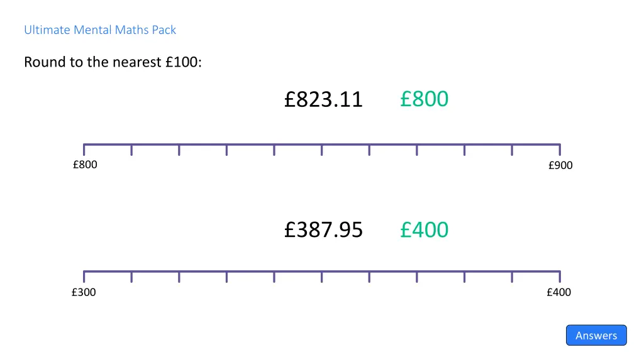Click the second-to-last tick on the £300–£400 line

click(512, 277)
